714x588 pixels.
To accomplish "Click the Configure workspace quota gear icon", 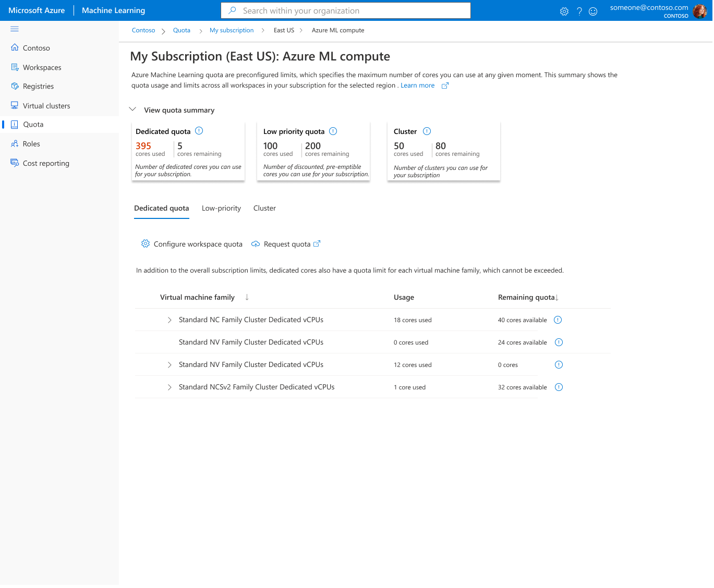I will 146,243.
